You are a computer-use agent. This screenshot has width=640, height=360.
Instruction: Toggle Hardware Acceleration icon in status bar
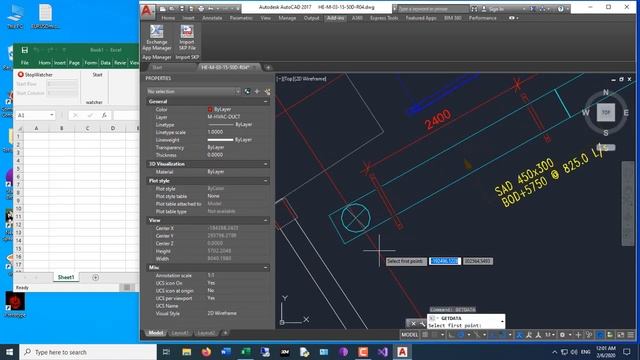(x=600, y=335)
